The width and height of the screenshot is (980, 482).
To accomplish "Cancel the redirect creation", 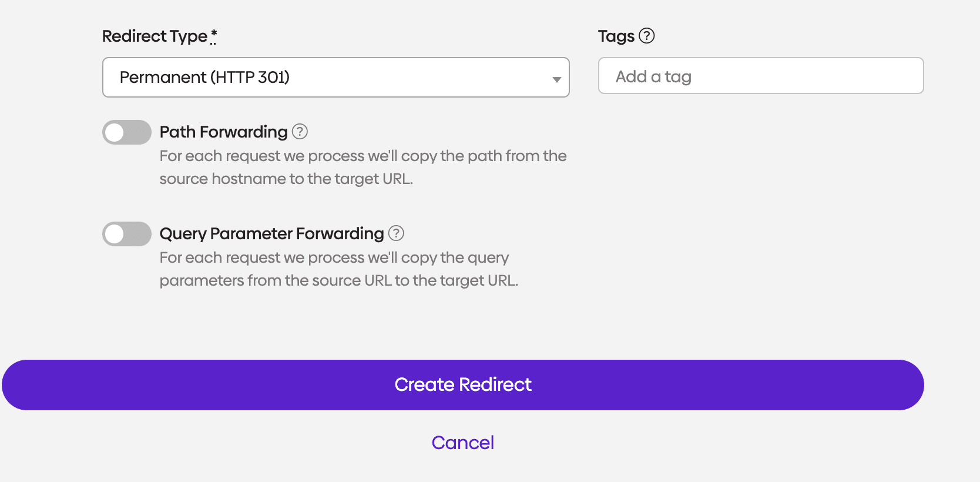I will click(x=462, y=442).
